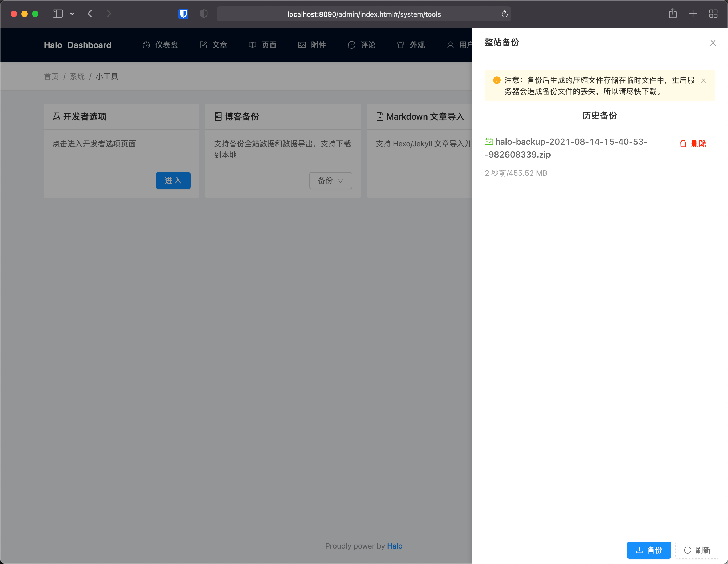
Task: Click the address bar URL field
Action: 364,14
